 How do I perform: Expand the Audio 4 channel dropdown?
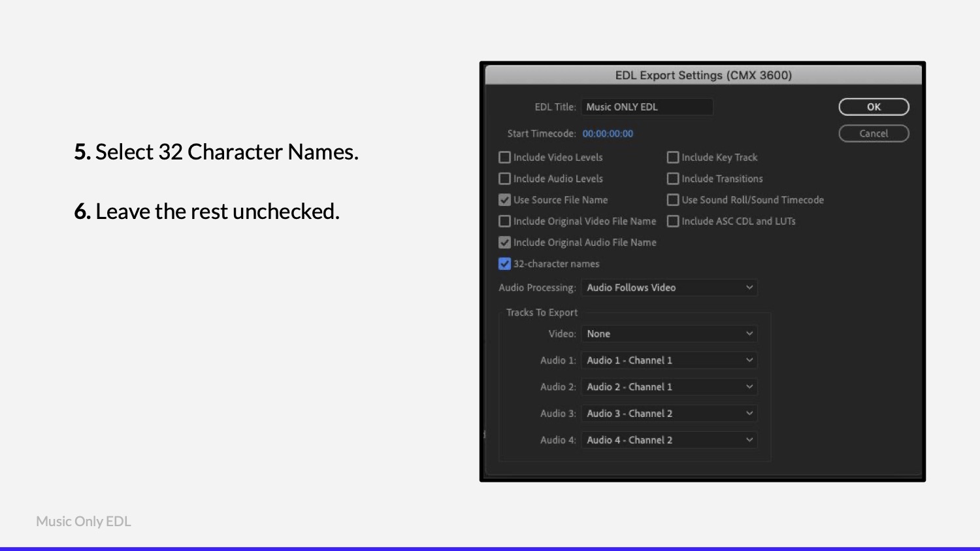[670, 440]
